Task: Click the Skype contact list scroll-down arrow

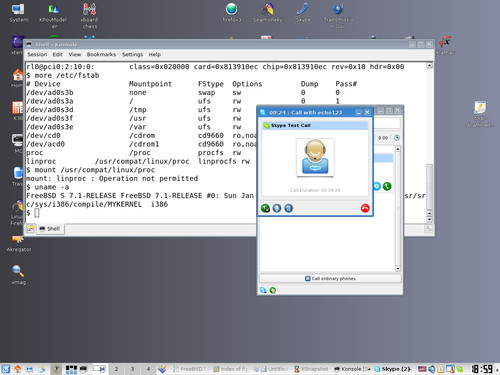Action: tap(397, 268)
